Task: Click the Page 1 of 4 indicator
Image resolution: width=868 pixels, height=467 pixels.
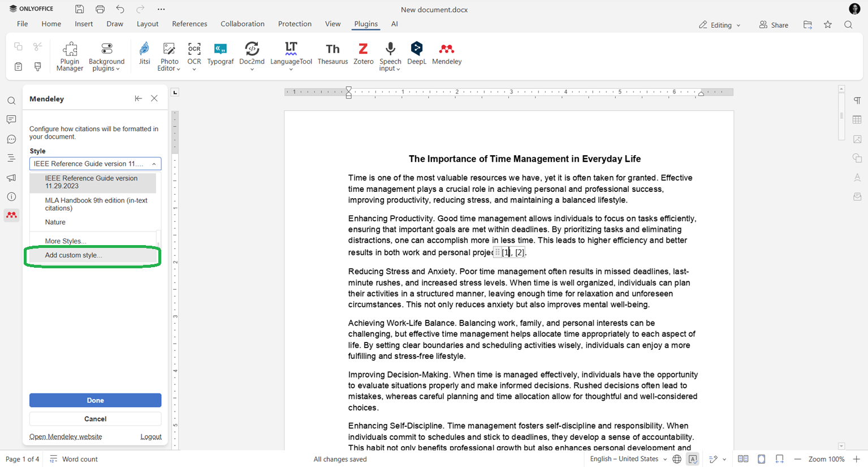Action: tap(23, 459)
